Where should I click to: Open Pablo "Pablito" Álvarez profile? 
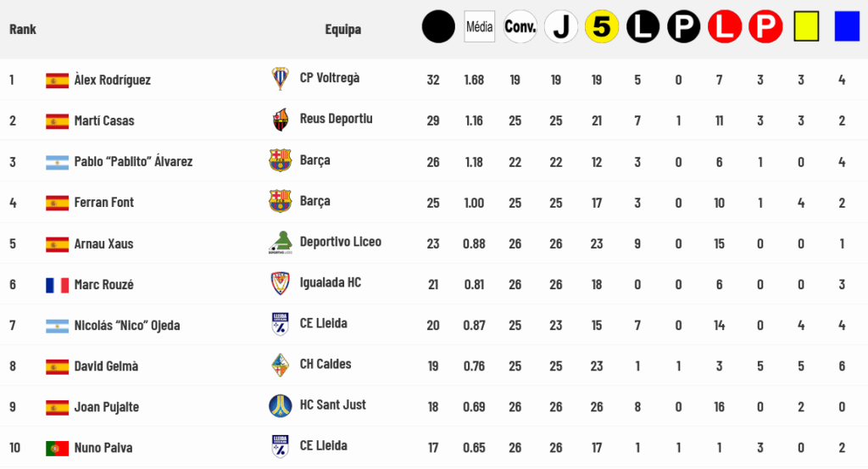(133, 162)
